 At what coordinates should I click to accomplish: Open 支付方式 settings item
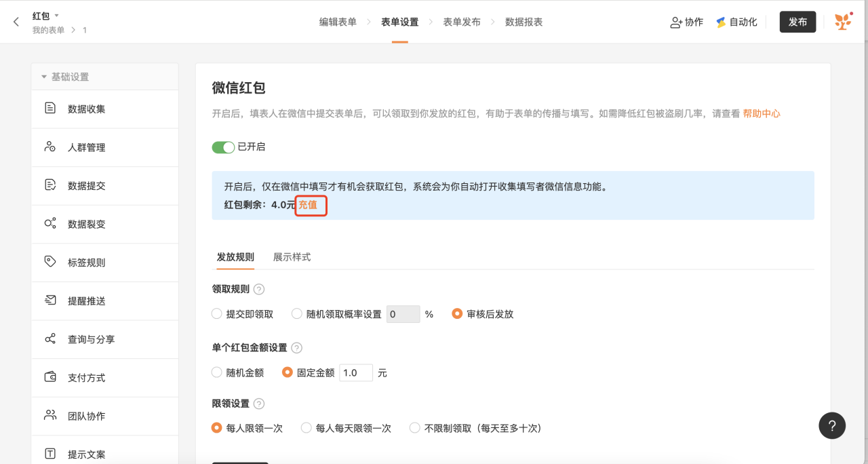point(105,378)
